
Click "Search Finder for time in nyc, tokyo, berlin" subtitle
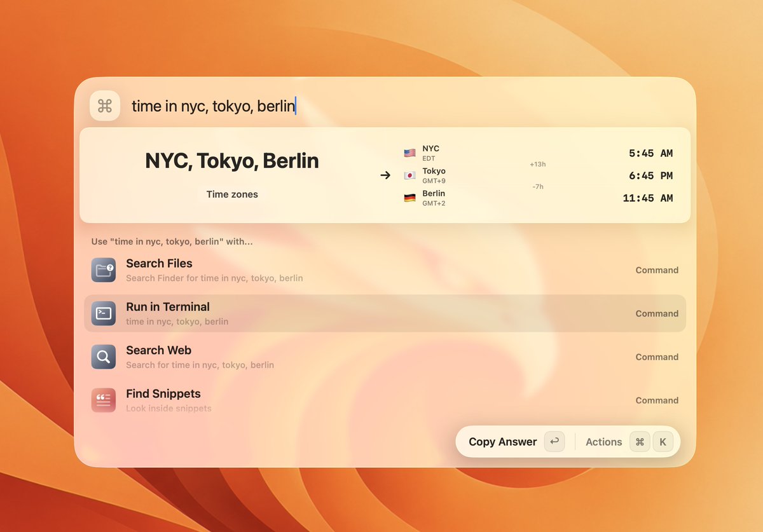click(x=214, y=278)
